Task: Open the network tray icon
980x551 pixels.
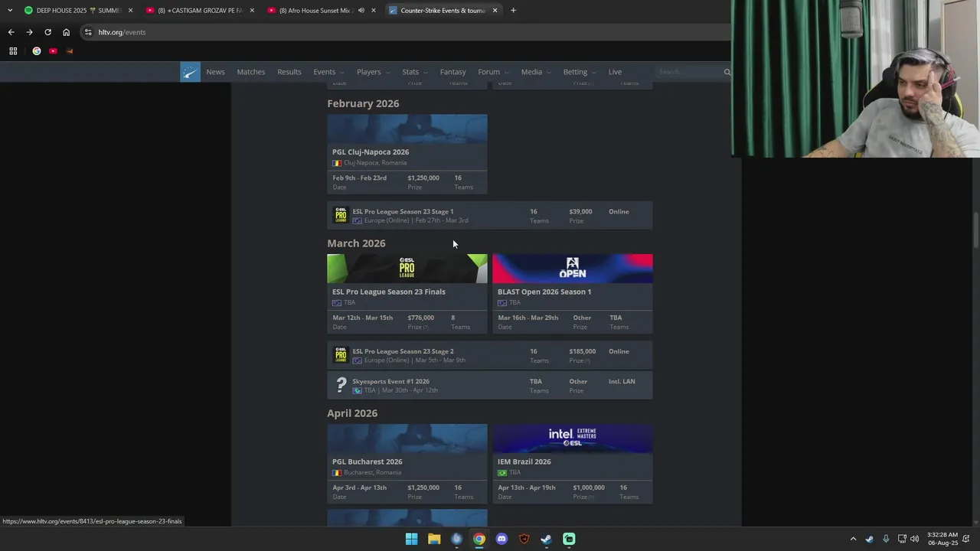Action: click(902, 539)
